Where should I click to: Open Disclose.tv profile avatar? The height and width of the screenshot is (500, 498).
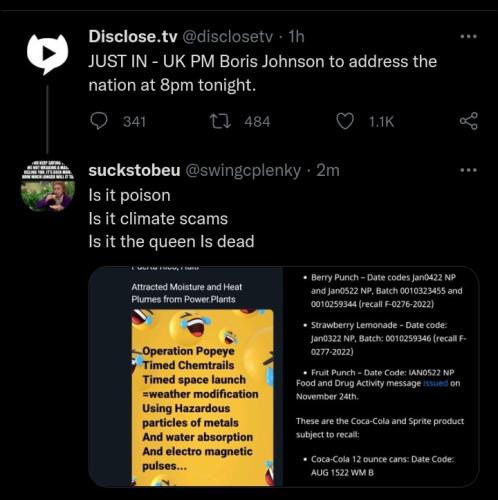(x=47, y=54)
